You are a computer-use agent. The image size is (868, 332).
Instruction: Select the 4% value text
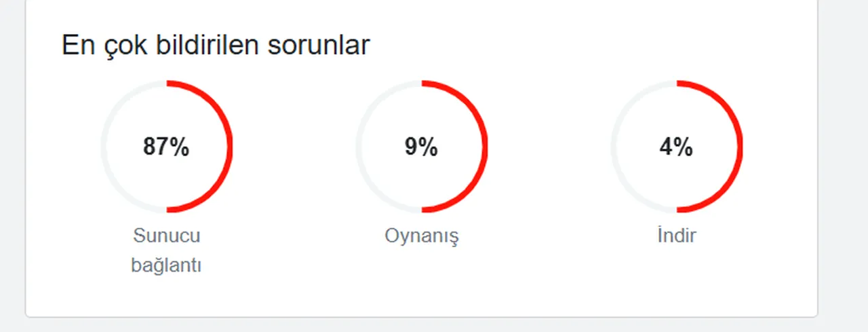coord(676,147)
